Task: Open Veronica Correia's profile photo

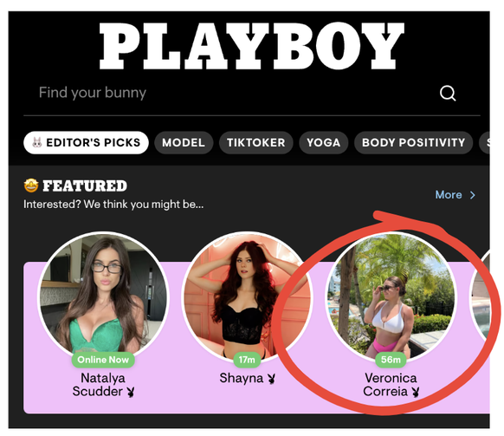Action: click(391, 296)
